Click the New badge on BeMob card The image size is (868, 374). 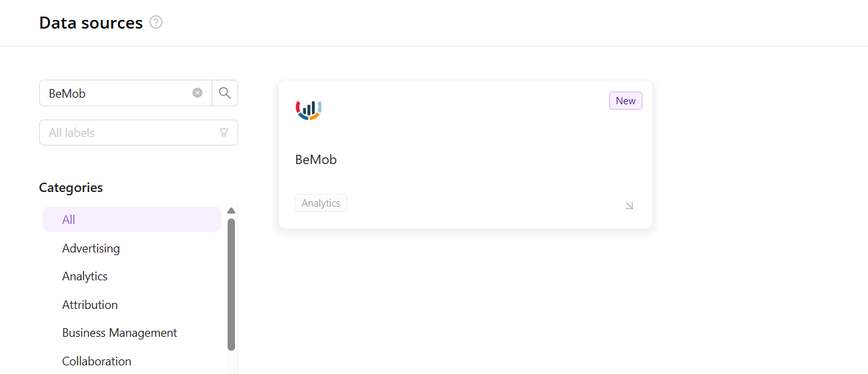(x=625, y=101)
